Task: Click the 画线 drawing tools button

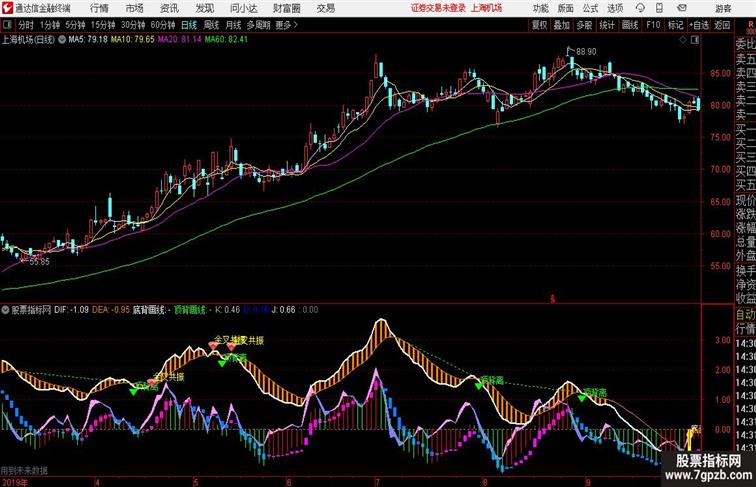Action: (630, 25)
